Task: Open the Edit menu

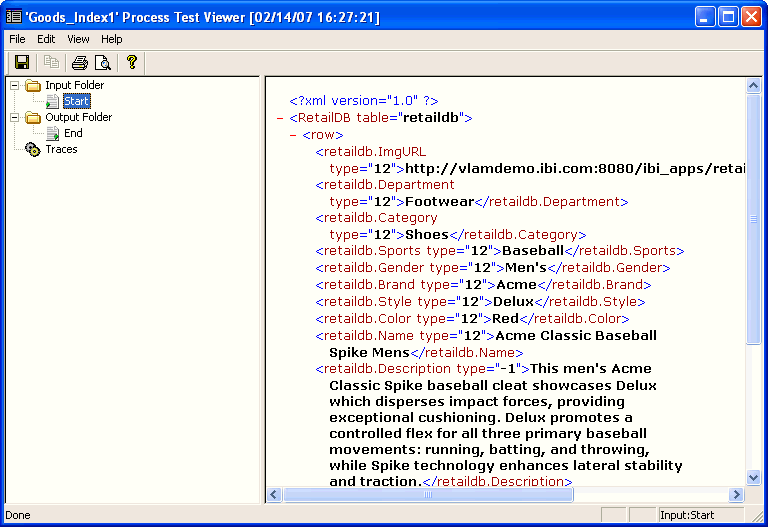Action: 46,39
